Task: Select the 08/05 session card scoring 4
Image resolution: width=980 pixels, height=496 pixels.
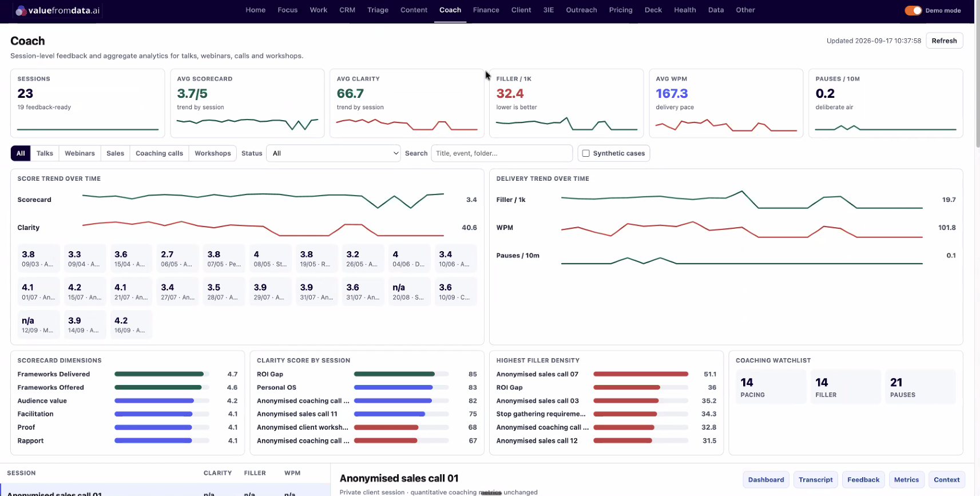Action: [x=270, y=259]
